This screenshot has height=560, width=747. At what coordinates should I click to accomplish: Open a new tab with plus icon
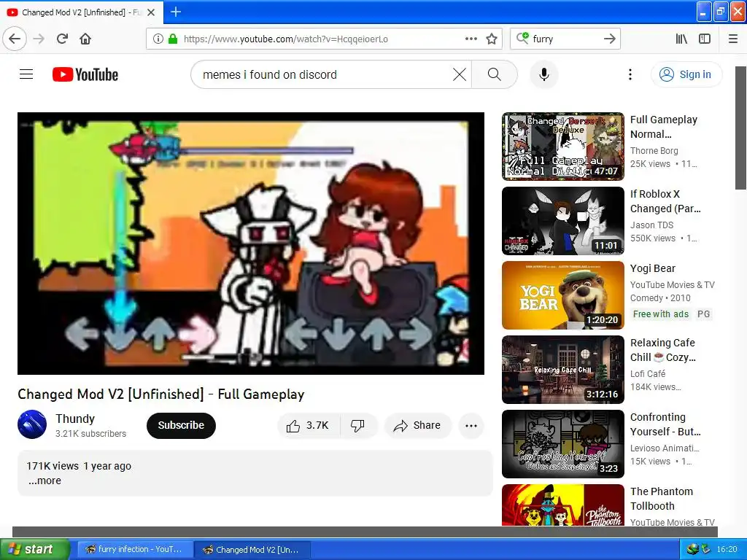click(x=175, y=12)
